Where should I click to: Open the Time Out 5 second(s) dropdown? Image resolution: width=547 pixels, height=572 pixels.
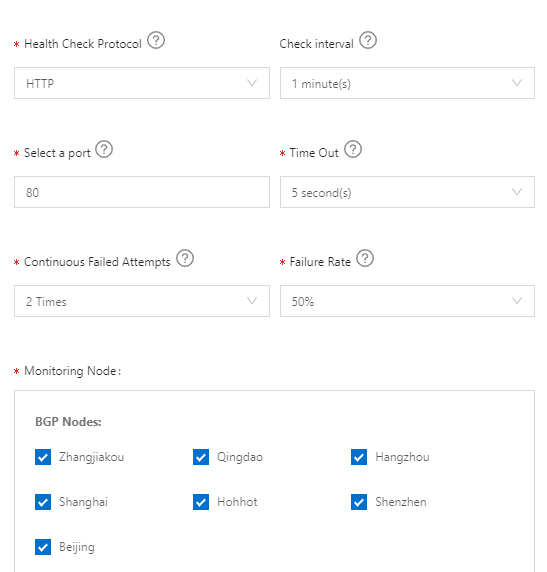pos(407,192)
